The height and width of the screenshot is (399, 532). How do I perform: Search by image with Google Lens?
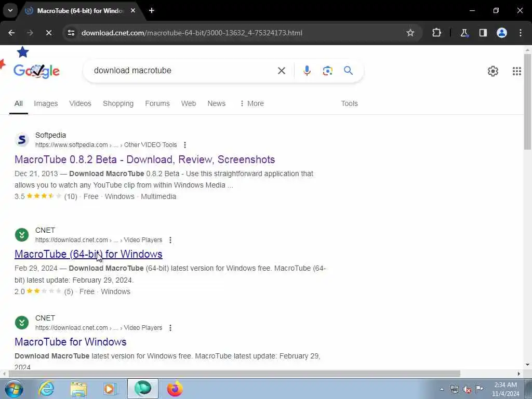point(328,71)
